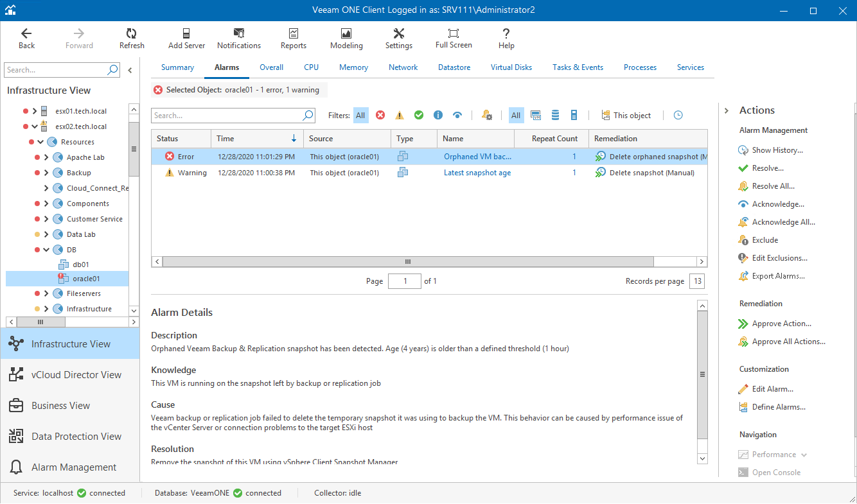Toggle the All severity filter
The height and width of the screenshot is (504, 857).
(x=360, y=116)
